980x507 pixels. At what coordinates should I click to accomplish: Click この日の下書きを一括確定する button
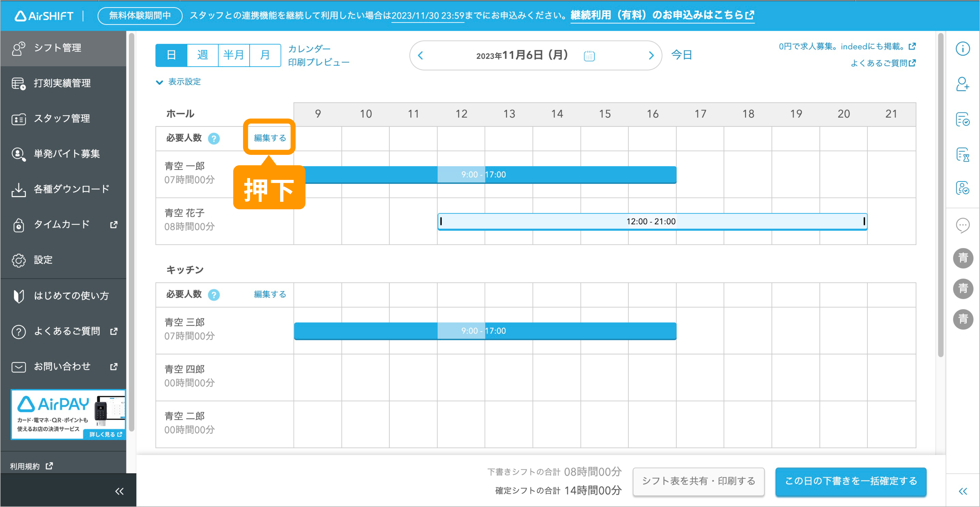(851, 481)
